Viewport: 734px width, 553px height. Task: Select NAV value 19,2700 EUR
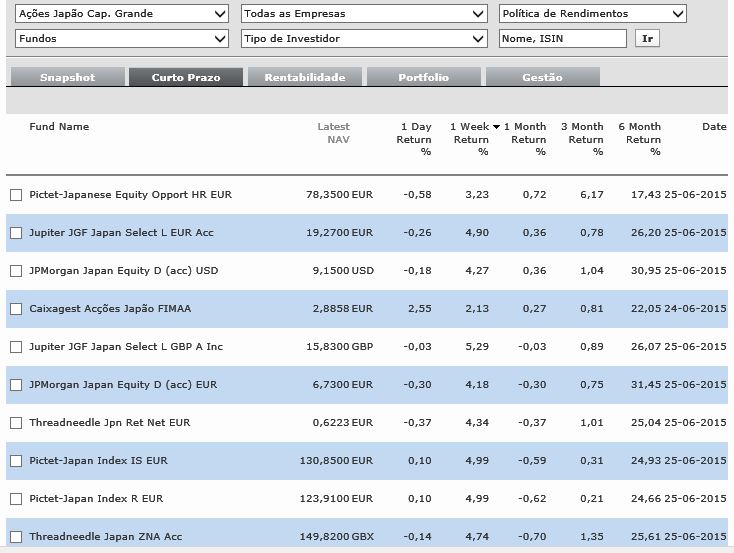tap(339, 233)
